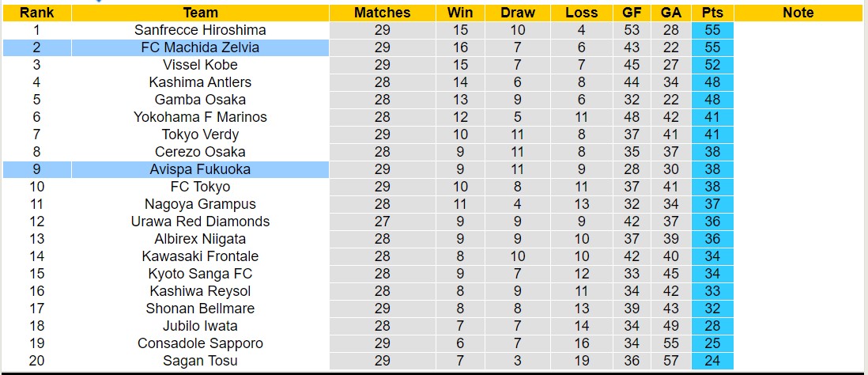
Task: Select the Win column header
Action: [x=460, y=13]
